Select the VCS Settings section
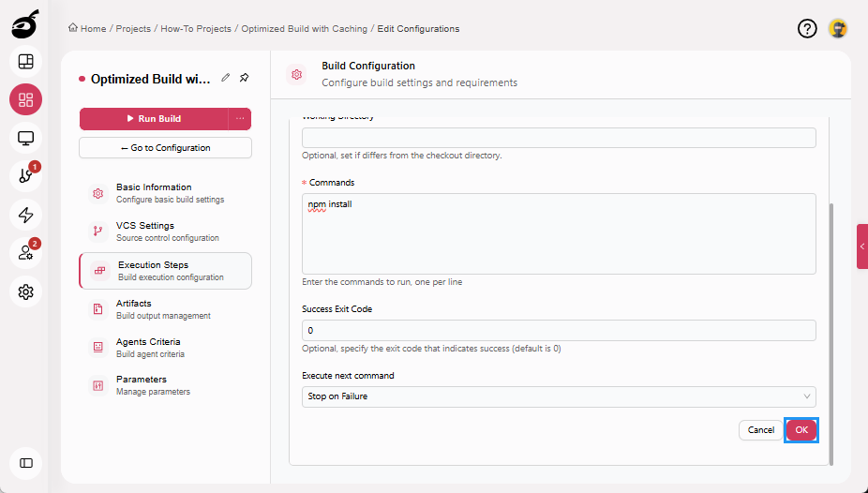Image resolution: width=868 pixels, height=493 pixels. [x=165, y=232]
